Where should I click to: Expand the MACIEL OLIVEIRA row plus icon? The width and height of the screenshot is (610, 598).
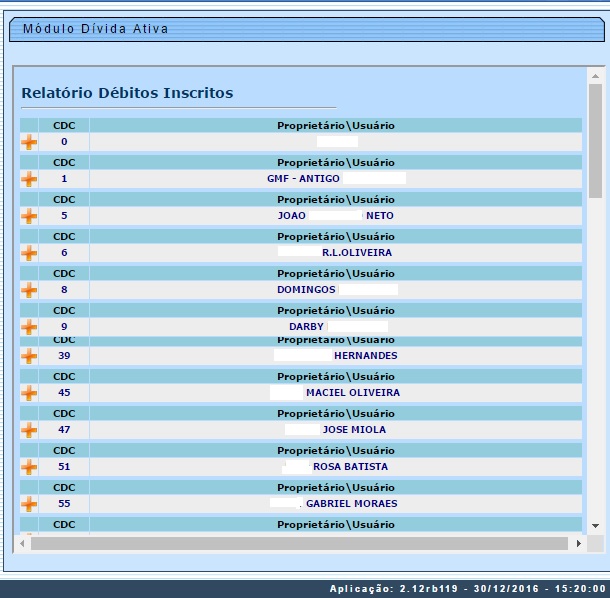tap(29, 393)
